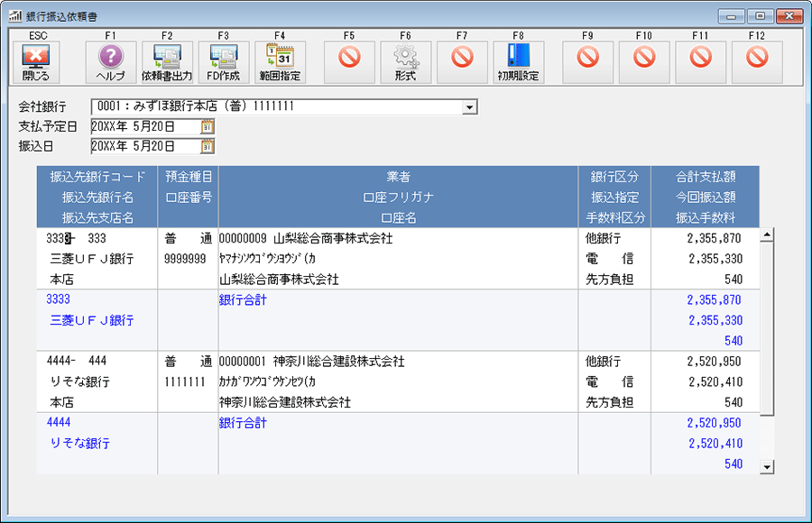
Task: Close window with red X button
Action: tap(789, 16)
